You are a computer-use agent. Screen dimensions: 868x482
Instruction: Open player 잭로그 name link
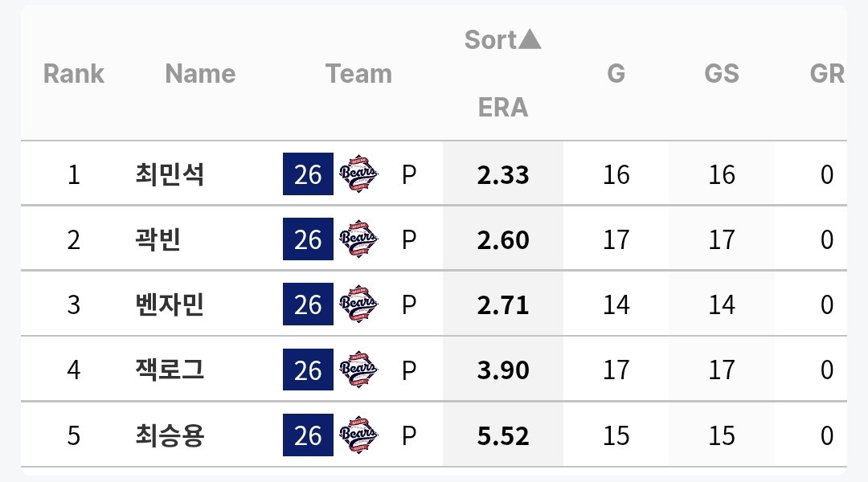(x=170, y=369)
